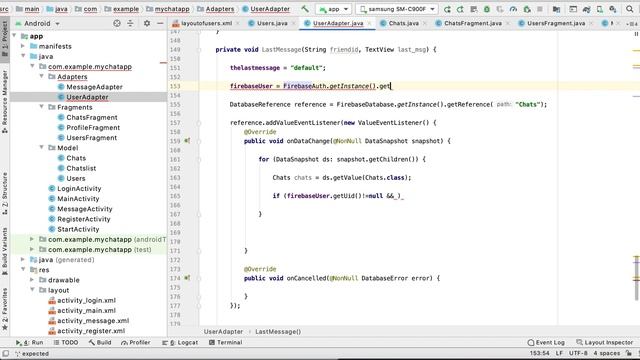
Task: Click Attach Debugger to Android Process icon
Action: [527, 9]
